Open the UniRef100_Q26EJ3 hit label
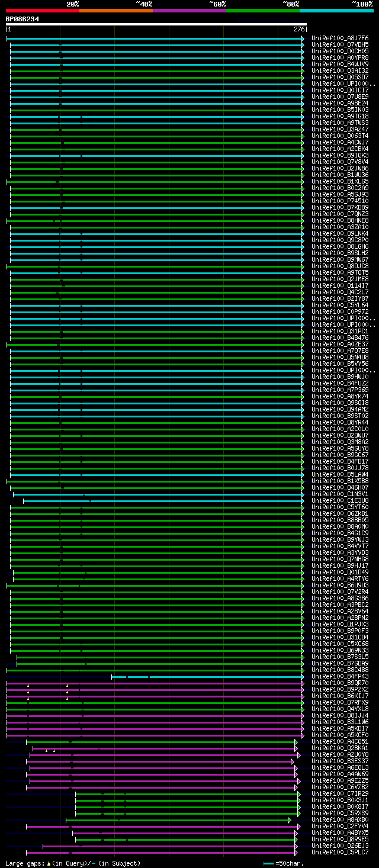The width and height of the screenshot is (379, 868). [x=340, y=846]
